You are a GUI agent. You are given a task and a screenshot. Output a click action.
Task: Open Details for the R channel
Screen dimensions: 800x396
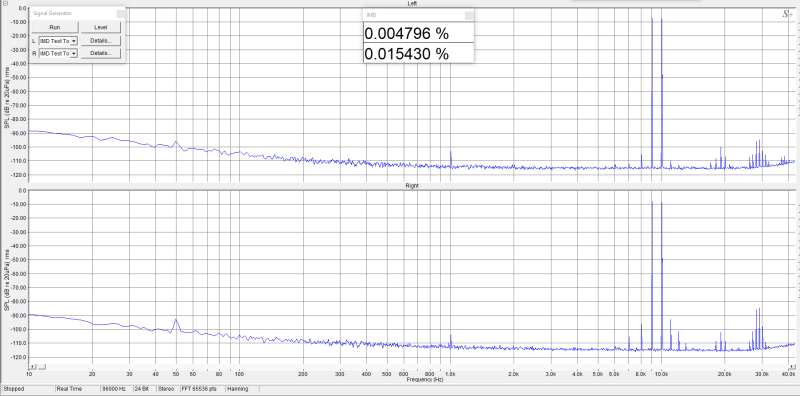pos(101,53)
